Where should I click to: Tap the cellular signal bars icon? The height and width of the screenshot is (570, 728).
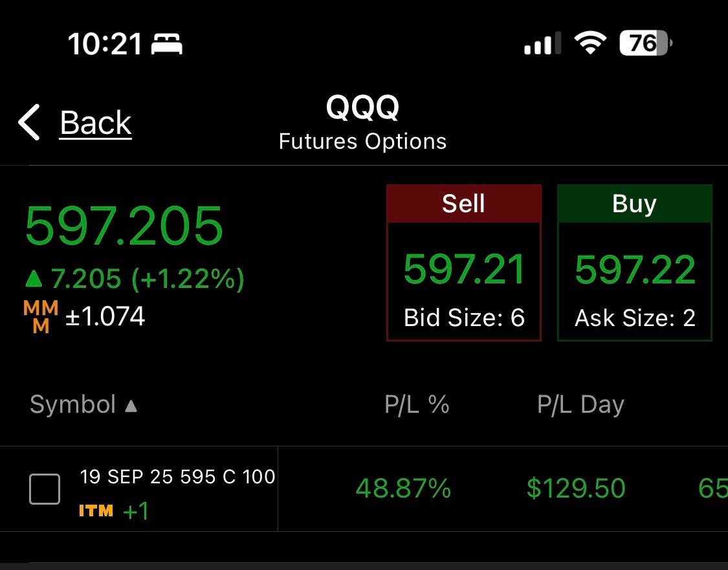(542, 43)
